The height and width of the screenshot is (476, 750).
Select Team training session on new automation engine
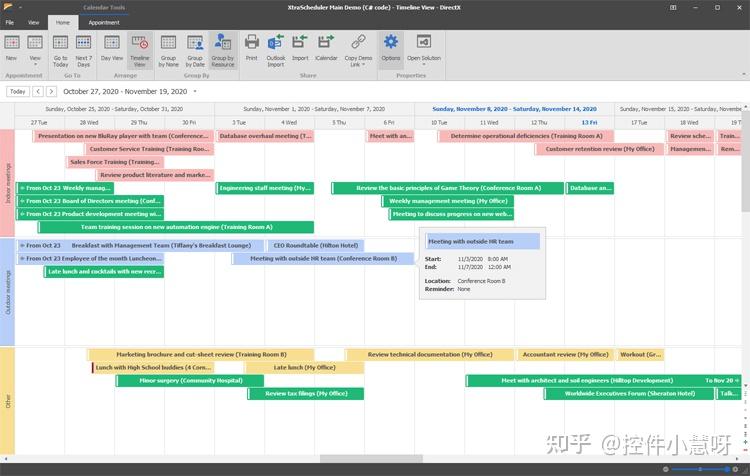click(x=176, y=227)
